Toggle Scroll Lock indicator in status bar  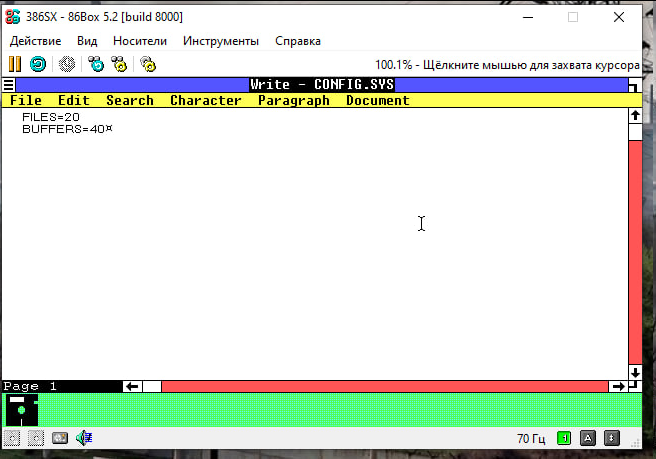pos(612,438)
